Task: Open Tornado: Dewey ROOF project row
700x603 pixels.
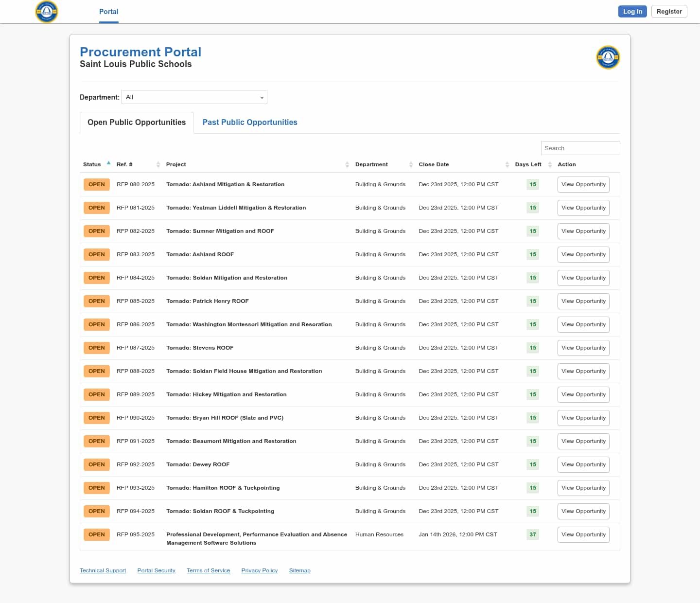Action: pyautogui.click(x=198, y=464)
